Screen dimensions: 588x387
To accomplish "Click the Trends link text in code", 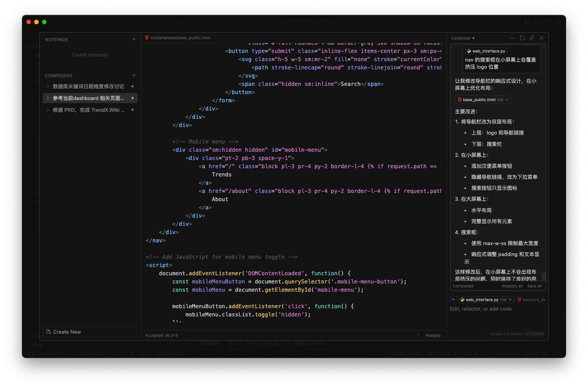I will click(222, 174).
